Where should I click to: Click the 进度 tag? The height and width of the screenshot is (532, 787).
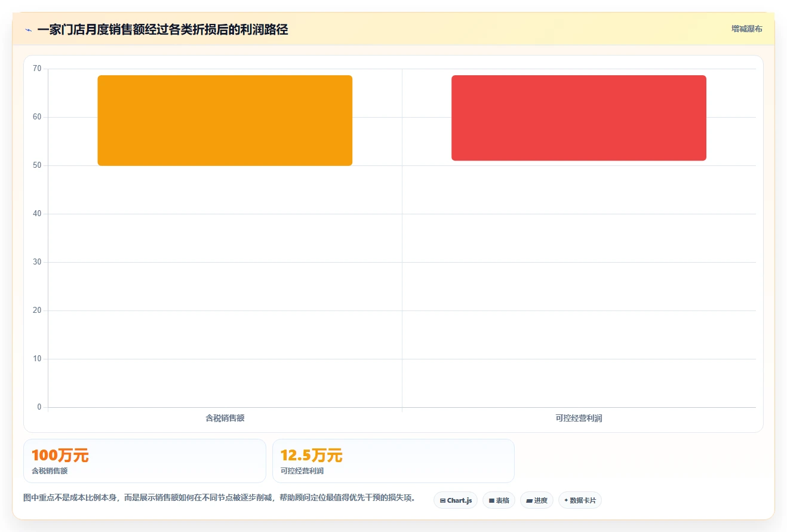pos(537,500)
